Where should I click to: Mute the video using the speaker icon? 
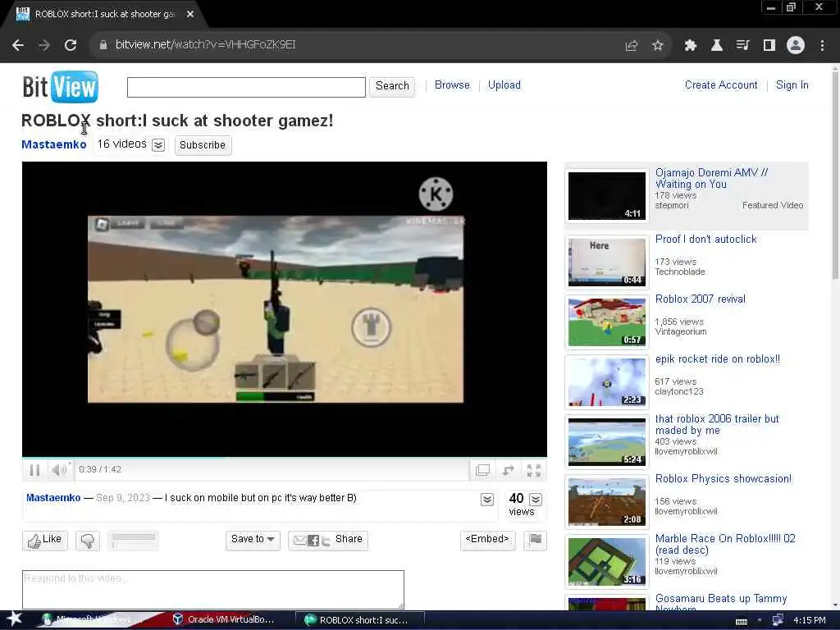59,470
